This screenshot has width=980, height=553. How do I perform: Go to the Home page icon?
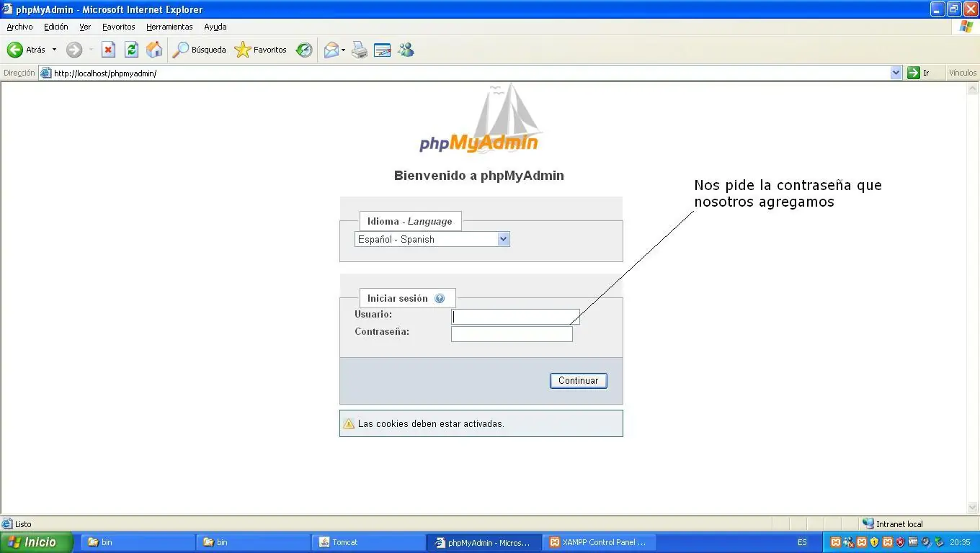click(154, 50)
